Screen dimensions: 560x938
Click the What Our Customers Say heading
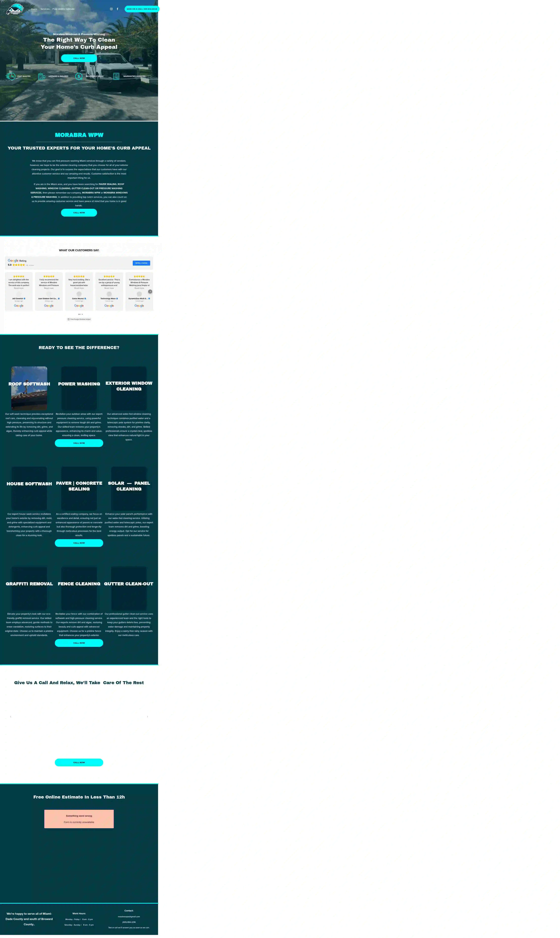(x=79, y=250)
